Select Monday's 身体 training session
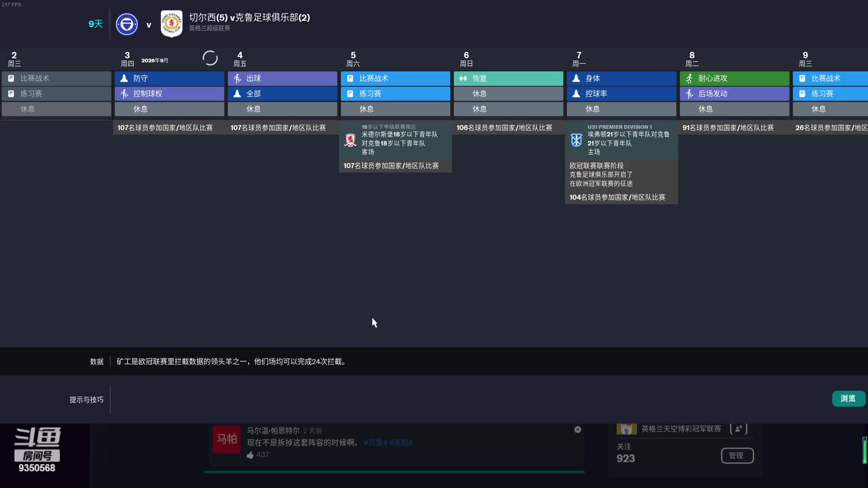The image size is (868, 488). point(622,78)
